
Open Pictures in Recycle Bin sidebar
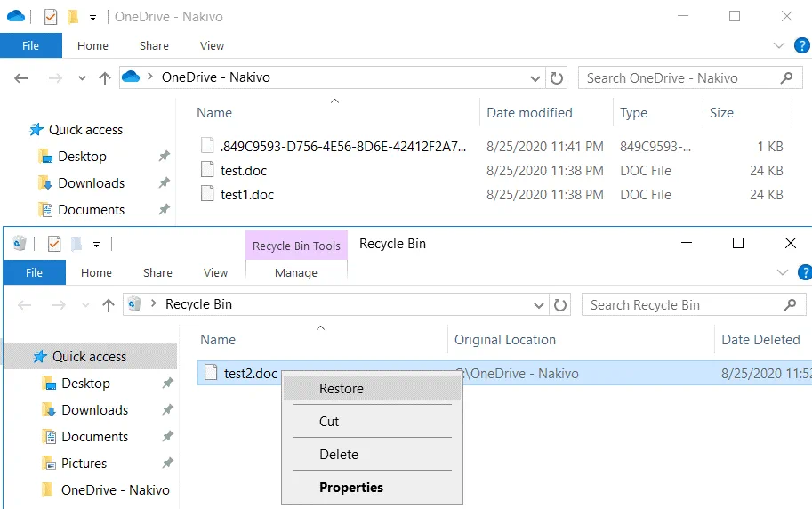point(84,464)
